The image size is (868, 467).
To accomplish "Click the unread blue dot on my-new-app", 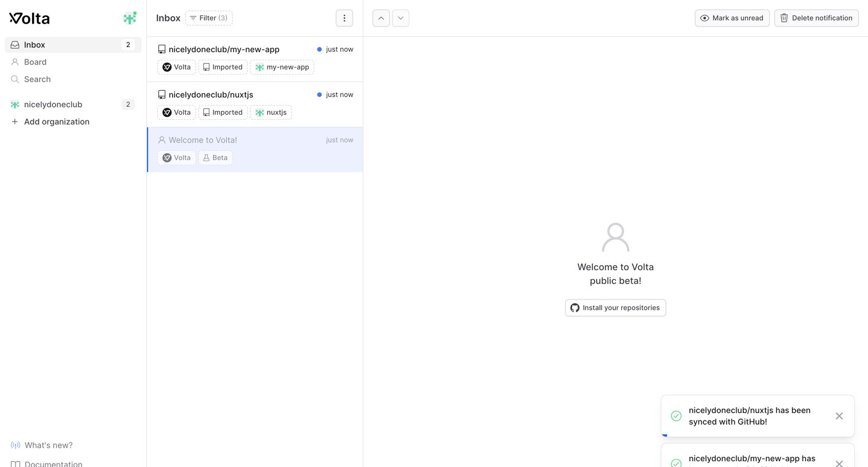I will 320,49.
